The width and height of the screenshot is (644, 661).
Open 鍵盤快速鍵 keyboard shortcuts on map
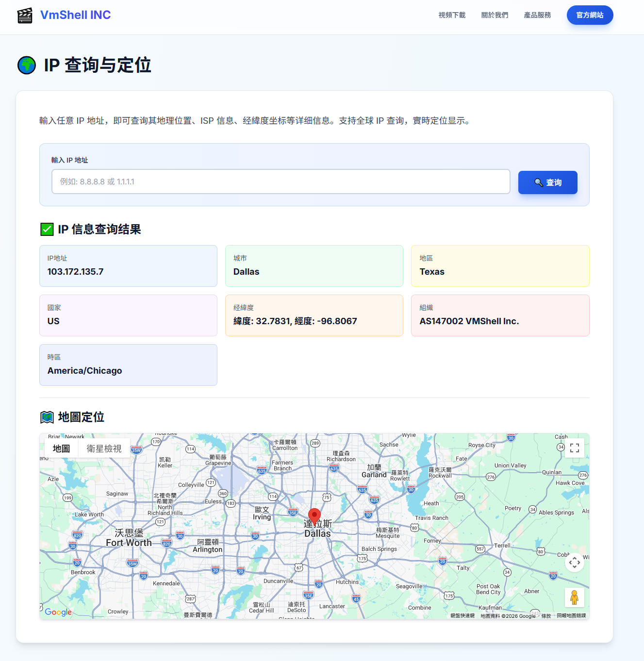coord(462,616)
